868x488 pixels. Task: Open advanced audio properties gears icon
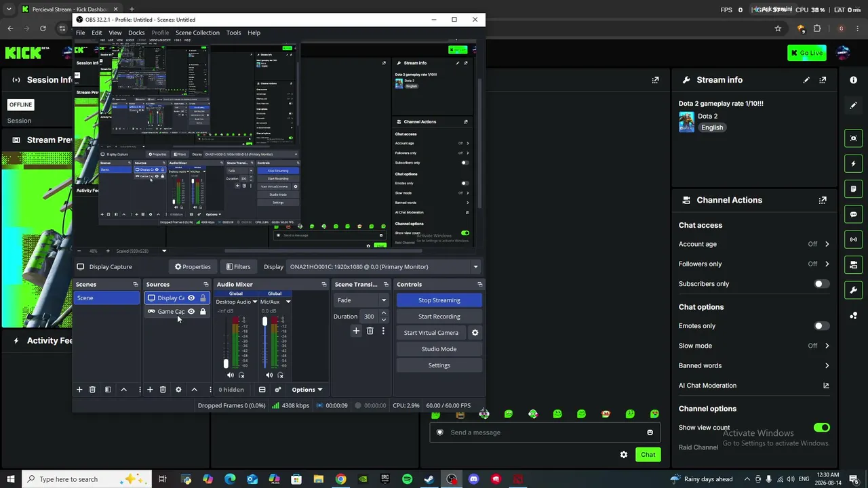[277, 390]
